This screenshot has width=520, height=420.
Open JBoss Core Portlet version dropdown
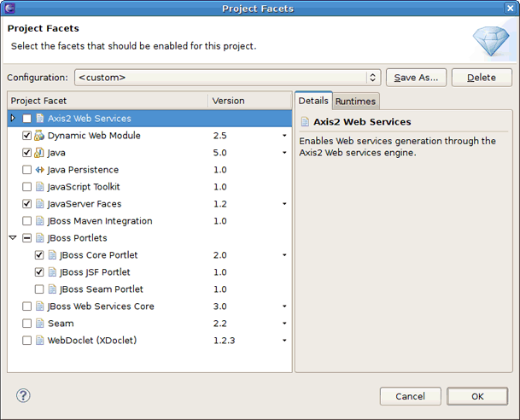tap(284, 255)
